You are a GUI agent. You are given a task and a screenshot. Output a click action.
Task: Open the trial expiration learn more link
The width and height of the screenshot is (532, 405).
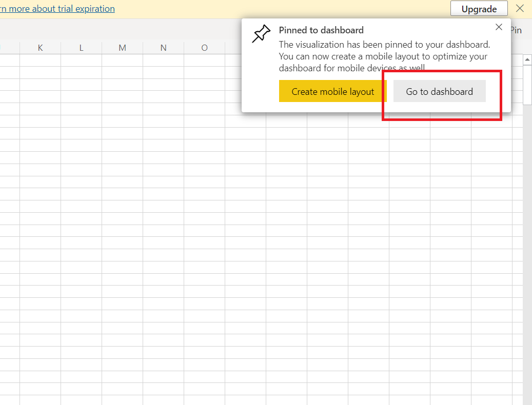[57, 8]
